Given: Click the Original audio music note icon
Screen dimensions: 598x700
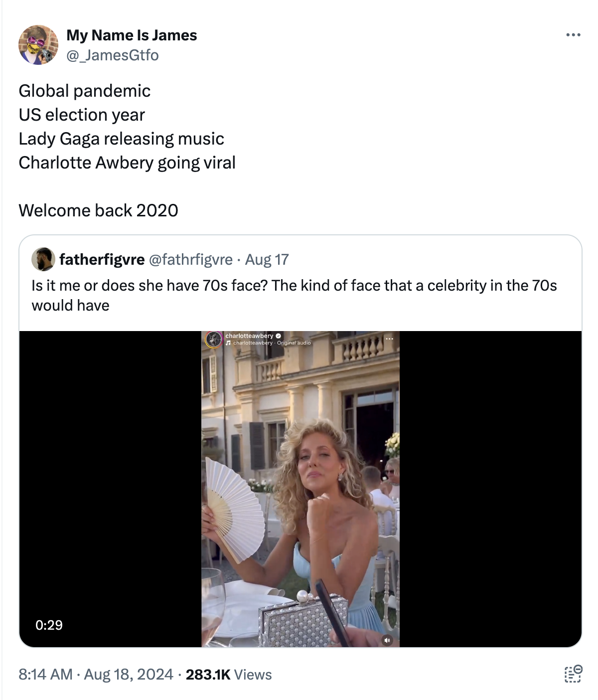Looking at the screenshot, I should (x=228, y=343).
